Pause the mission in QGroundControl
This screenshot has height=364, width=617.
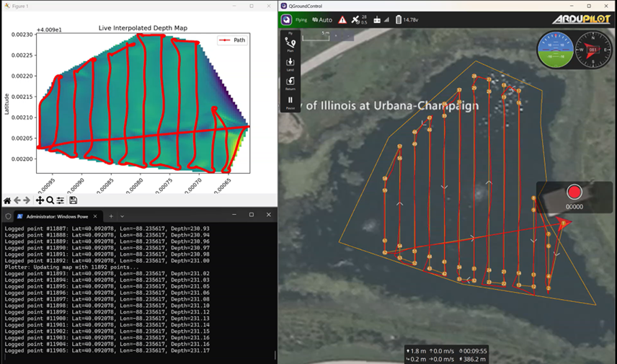[290, 102]
